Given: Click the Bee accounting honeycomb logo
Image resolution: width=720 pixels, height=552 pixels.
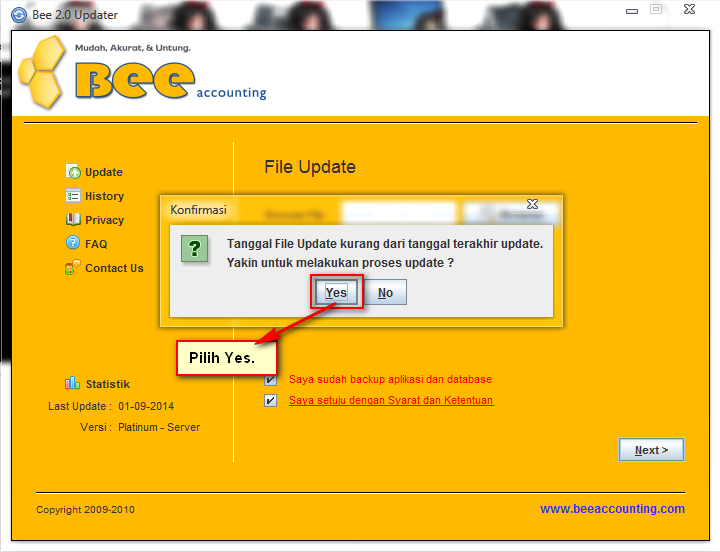Looking at the screenshot, I should [x=42, y=72].
